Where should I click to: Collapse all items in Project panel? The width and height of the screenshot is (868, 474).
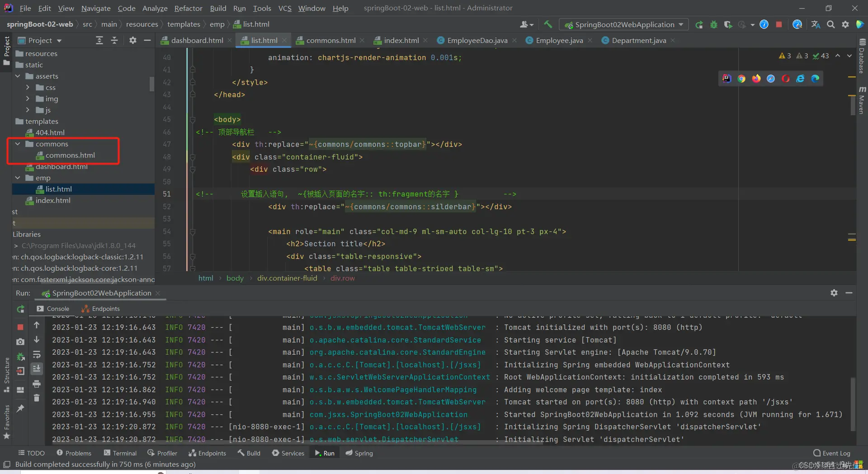click(x=114, y=41)
